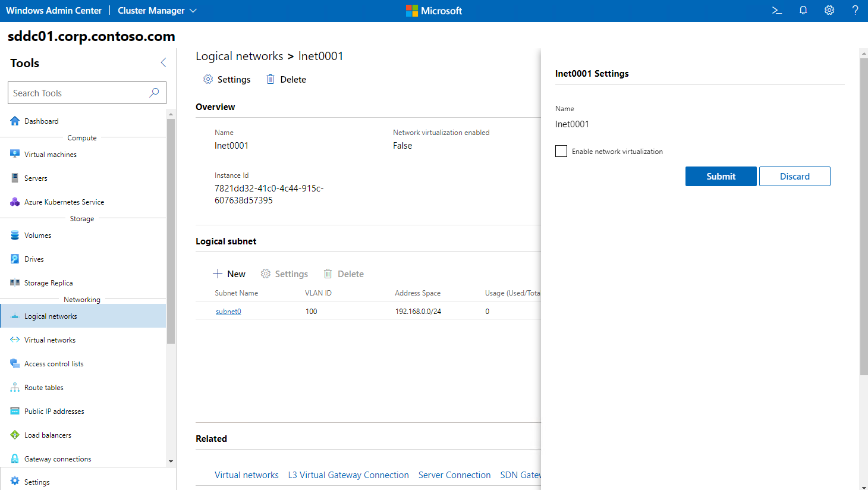
Task: Open the Virtual machines monitor icon
Action: 15,154
